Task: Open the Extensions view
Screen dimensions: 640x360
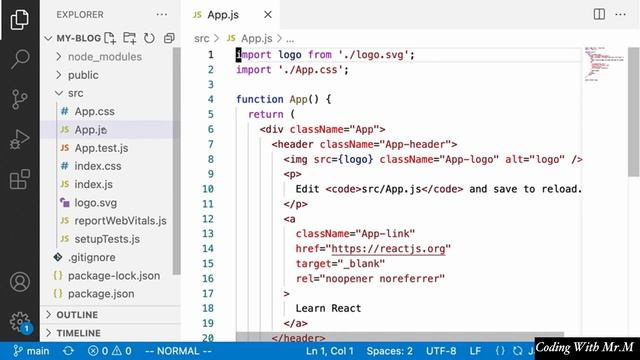Action: click(20, 179)
